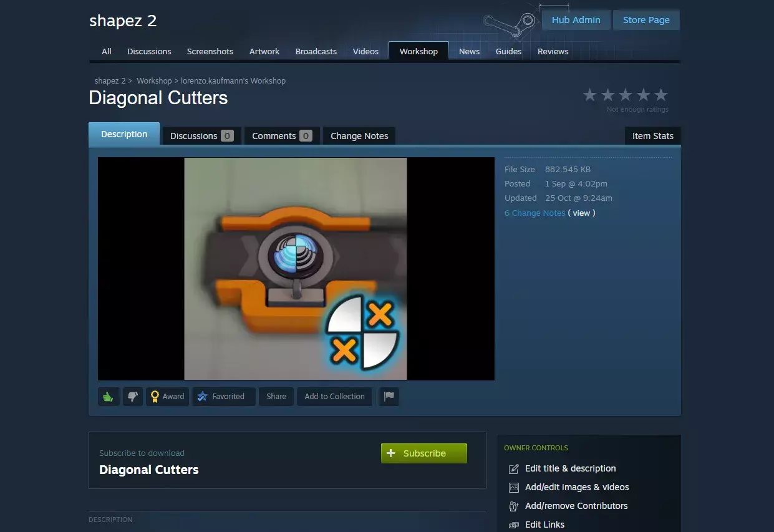
Task: Open the Screenshots tab
Action: tap(210, 51)
